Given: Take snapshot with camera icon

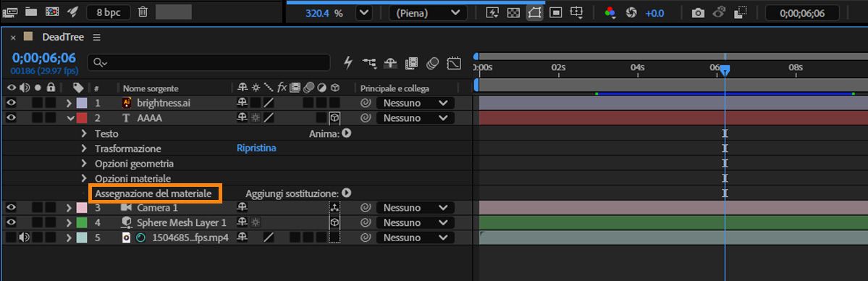Looking at the screenshot, I should tap(698, 13).
